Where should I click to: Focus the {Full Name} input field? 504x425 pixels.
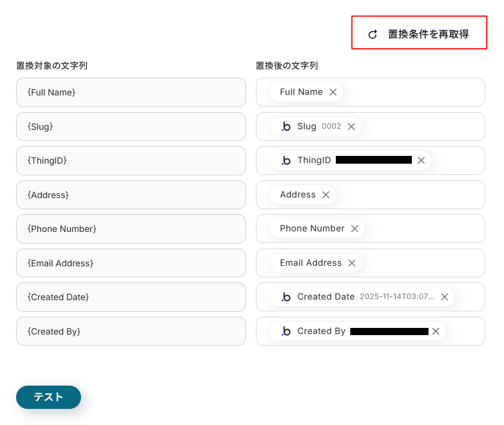coord(130,92)
